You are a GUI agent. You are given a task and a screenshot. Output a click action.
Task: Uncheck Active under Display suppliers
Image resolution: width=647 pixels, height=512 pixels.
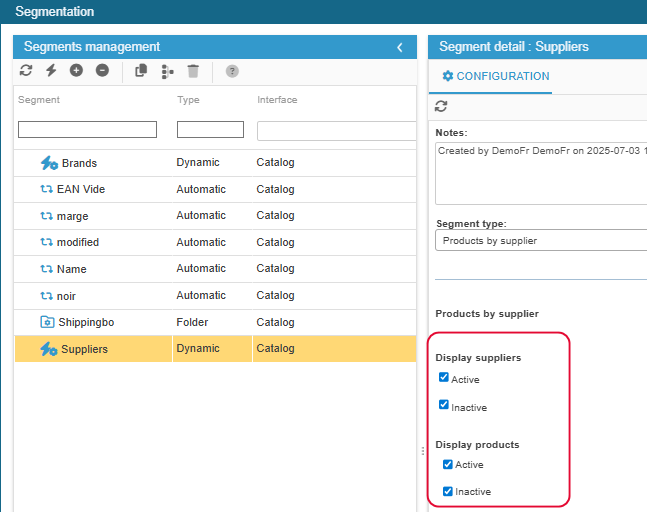[x=444, y=377]
